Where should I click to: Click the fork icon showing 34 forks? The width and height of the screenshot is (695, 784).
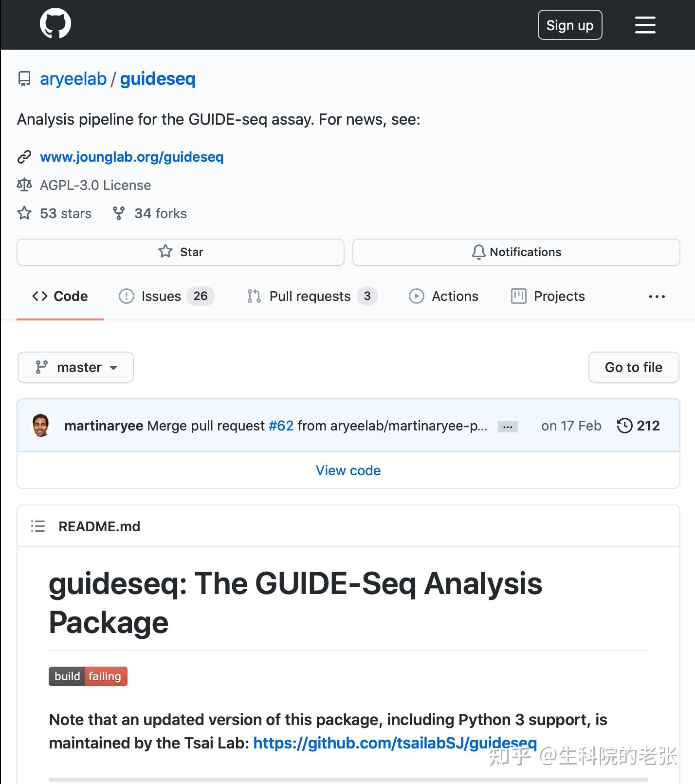pyautogui.click(x=118, y=213)
